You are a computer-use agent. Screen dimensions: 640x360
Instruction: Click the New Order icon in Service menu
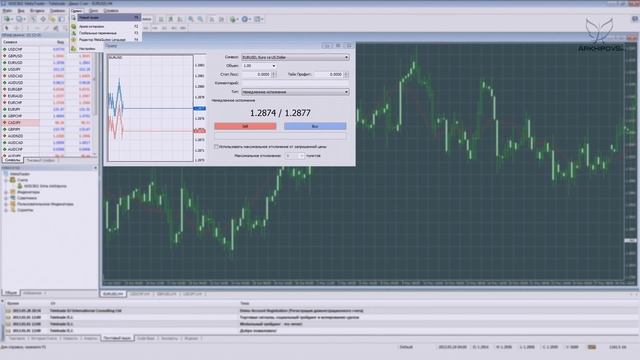click(74, 18)
